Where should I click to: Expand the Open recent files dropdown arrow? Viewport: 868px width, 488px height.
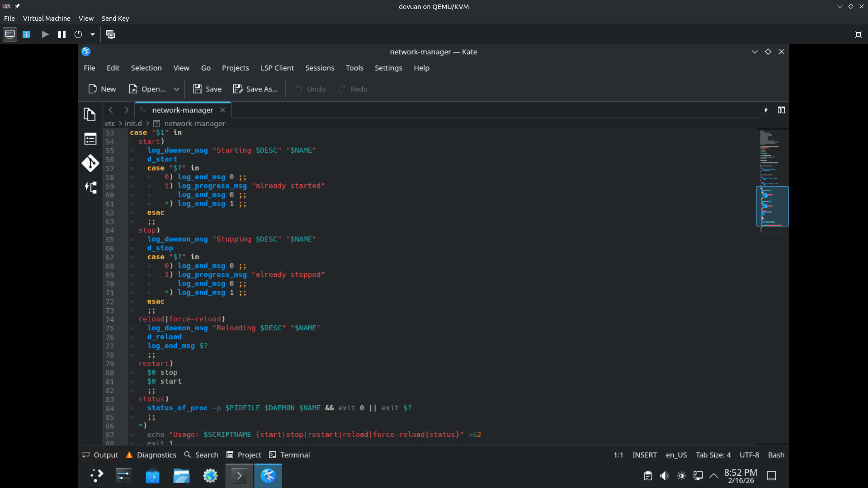[177, 89]
